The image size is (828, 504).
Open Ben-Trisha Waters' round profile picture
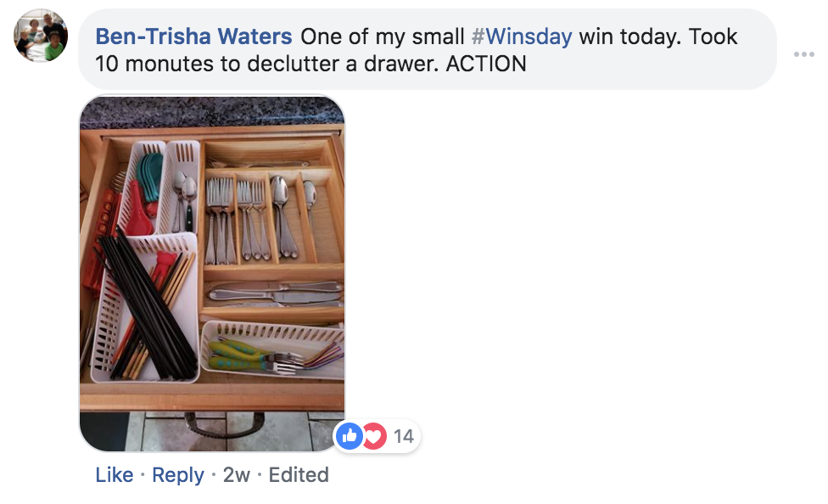tap(41, 36)
